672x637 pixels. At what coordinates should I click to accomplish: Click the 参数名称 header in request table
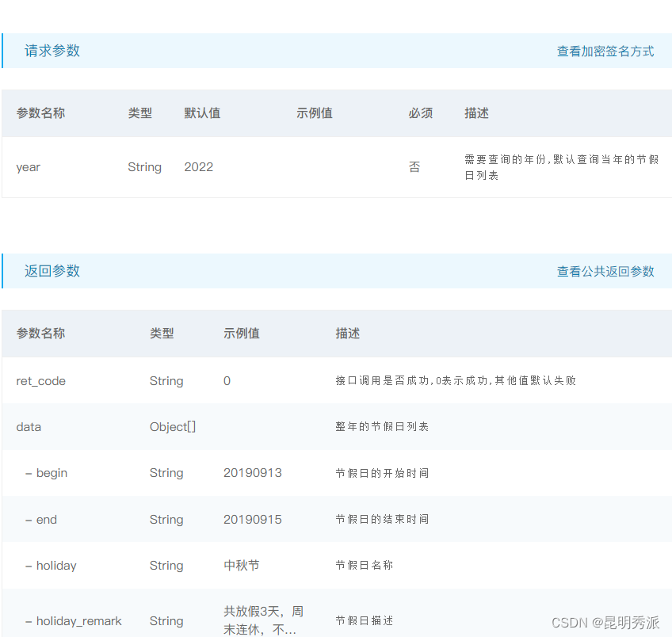coord(40,113)
